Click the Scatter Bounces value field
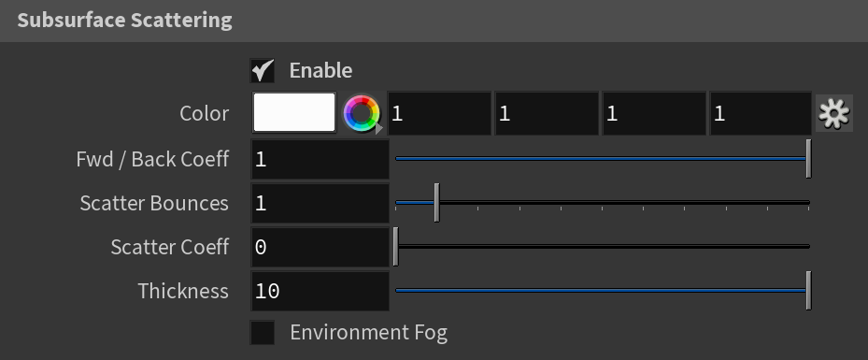This screenshot has height=360, width=868. click(x=320, y=203)
